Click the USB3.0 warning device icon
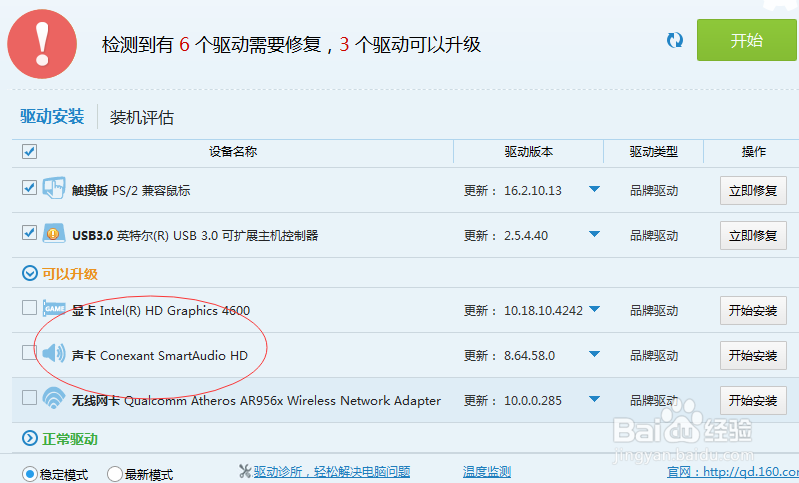The image size is (799, 483). point(54,233)
